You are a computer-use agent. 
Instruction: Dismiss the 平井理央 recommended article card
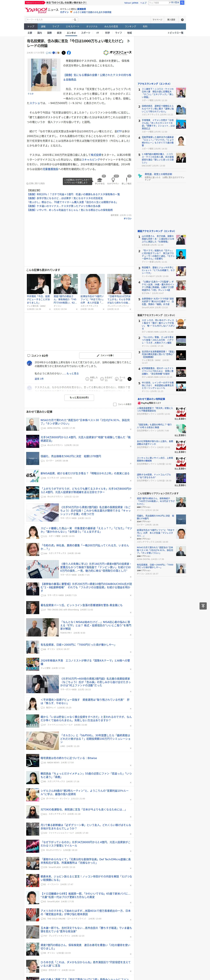[50, 309]
